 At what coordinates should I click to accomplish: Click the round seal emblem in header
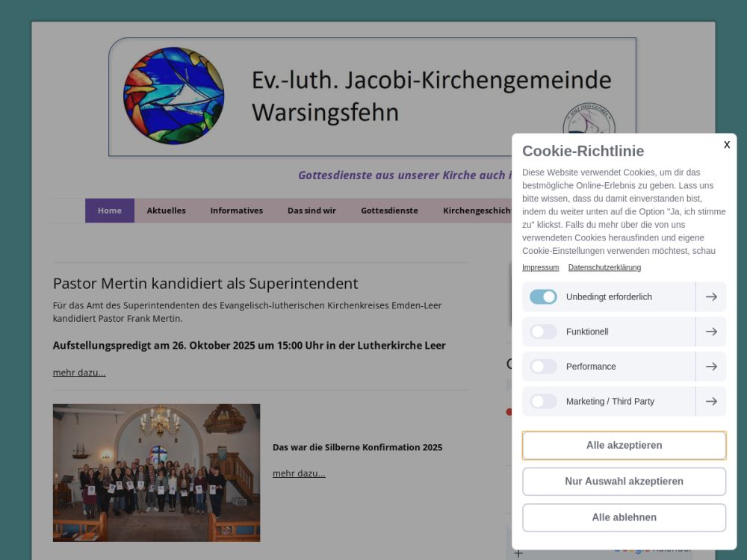pyautogui.click(x=588, y=123)
